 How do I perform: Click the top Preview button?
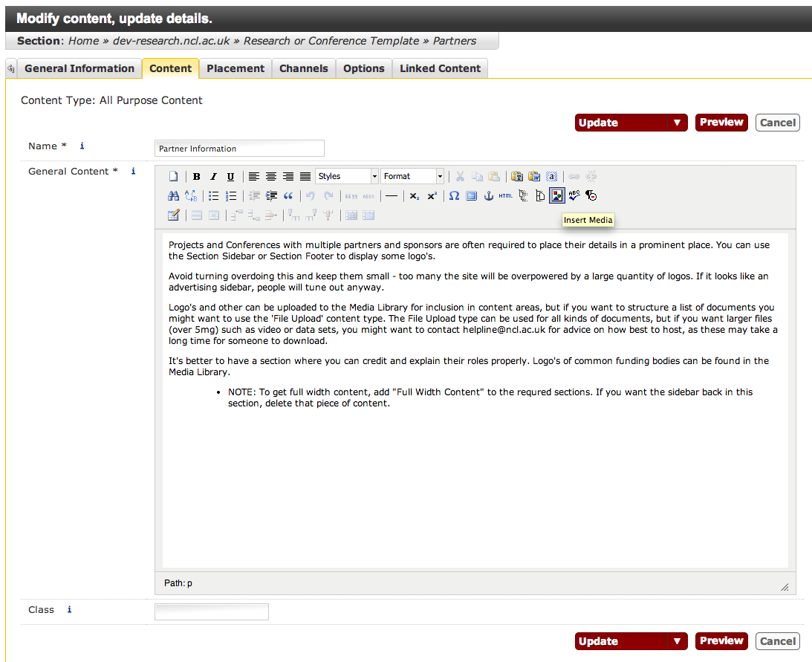click(x=721, y=123)
